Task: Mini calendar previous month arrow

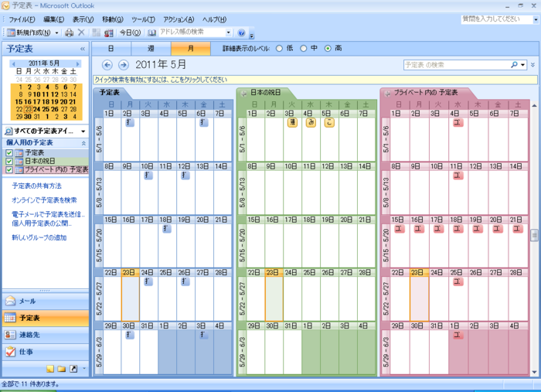Action: click(13, 64)
